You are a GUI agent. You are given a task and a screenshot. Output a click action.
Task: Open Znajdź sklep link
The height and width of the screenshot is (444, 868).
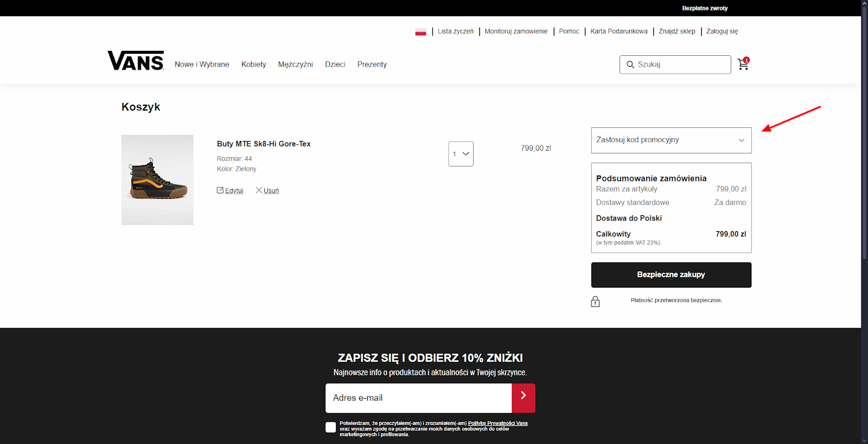pos(677,31)
